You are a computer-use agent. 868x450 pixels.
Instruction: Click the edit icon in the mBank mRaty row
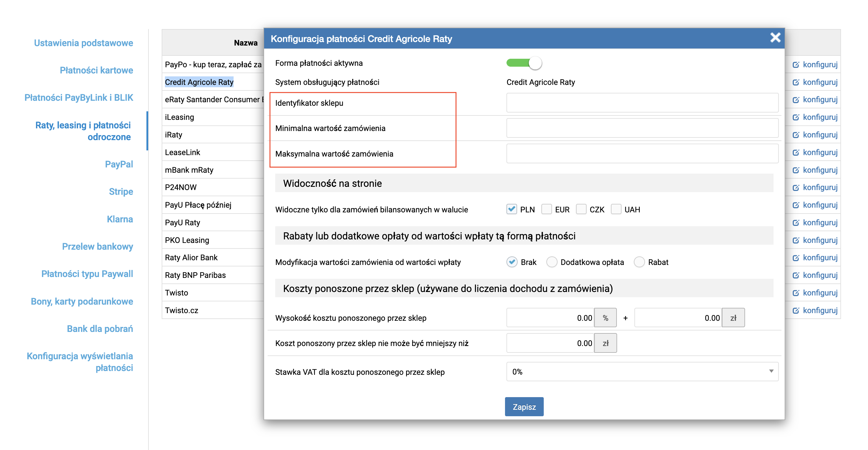point(796,170)
